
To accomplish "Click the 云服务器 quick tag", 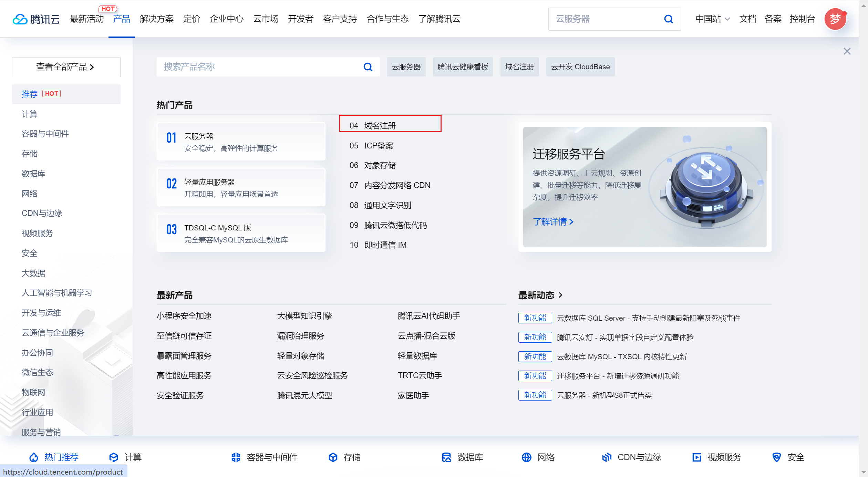I will point(406,67).
